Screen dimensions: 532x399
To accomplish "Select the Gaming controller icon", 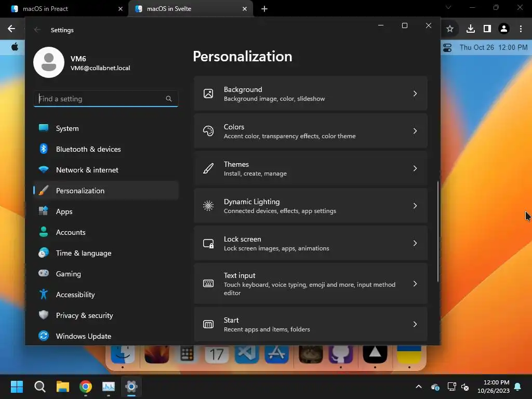I will point(44,273).
